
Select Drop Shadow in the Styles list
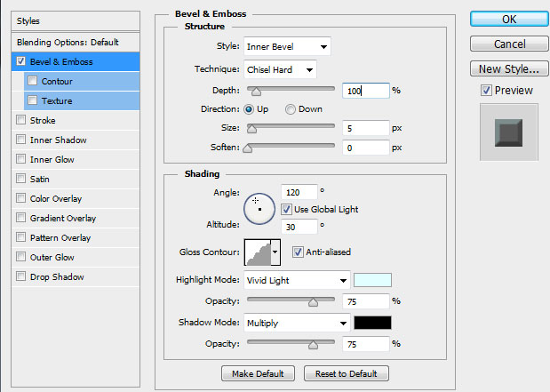[x=57, y=276]
